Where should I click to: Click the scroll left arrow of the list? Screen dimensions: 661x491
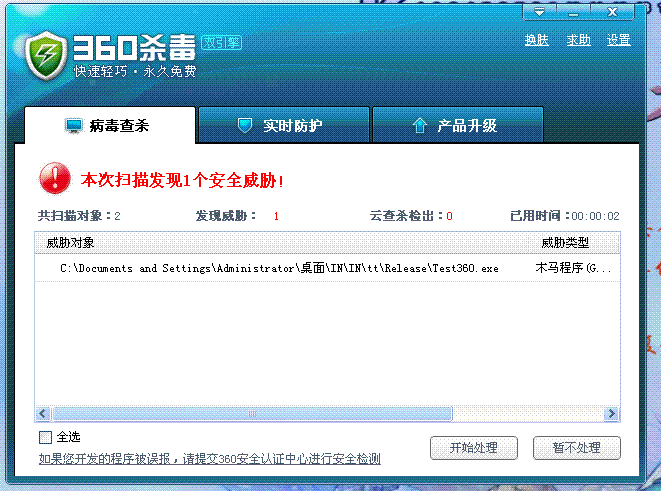click(x=43, y=414)
